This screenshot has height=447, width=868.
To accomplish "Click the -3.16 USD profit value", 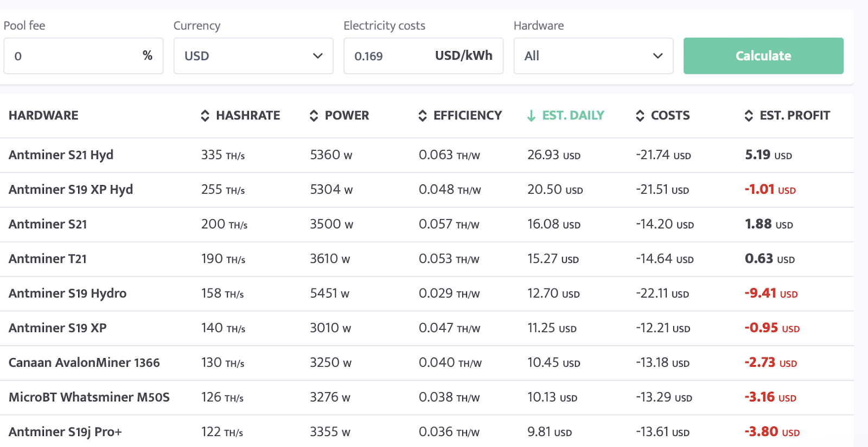I will [770, 397].
